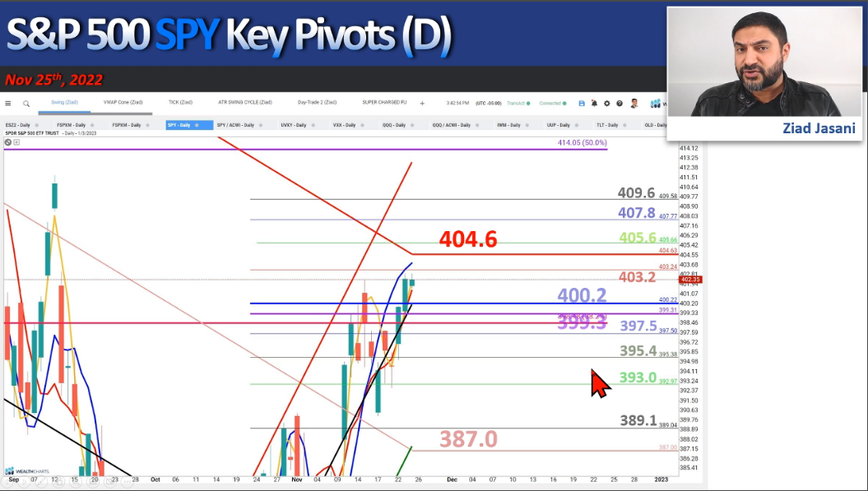Screen dimensions: 868x491
Task: Click the dot on the IWM - Daily tab
Action: (x=527, y=125)
